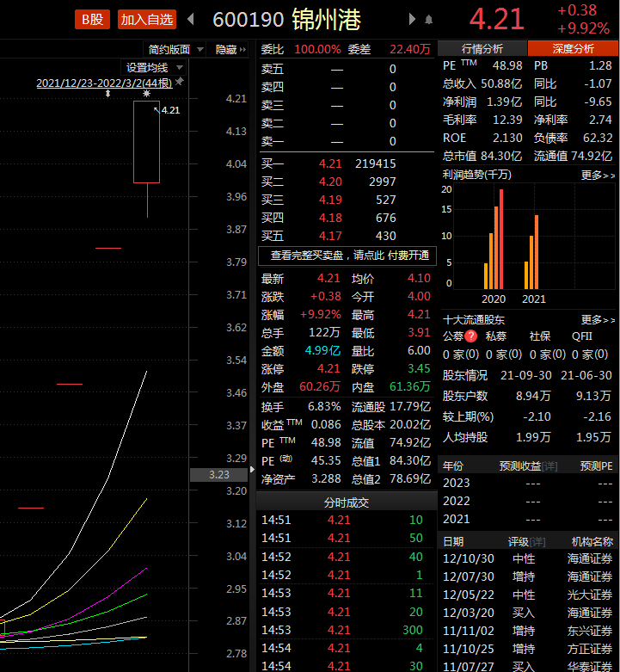Go to next stock with right arrow
Viewport: 620px width, 672px height.
(413, 19)
